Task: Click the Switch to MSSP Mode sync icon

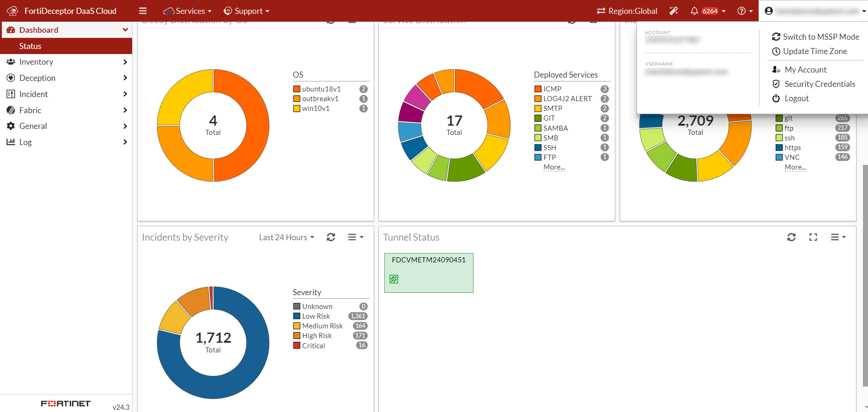Action: pyautogui.click(x=776, y=36)
